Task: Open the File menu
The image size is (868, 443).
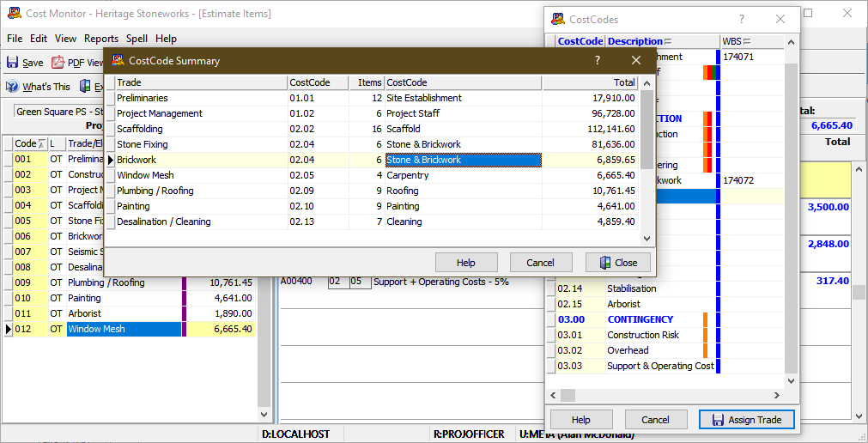Action: (15, 39)
